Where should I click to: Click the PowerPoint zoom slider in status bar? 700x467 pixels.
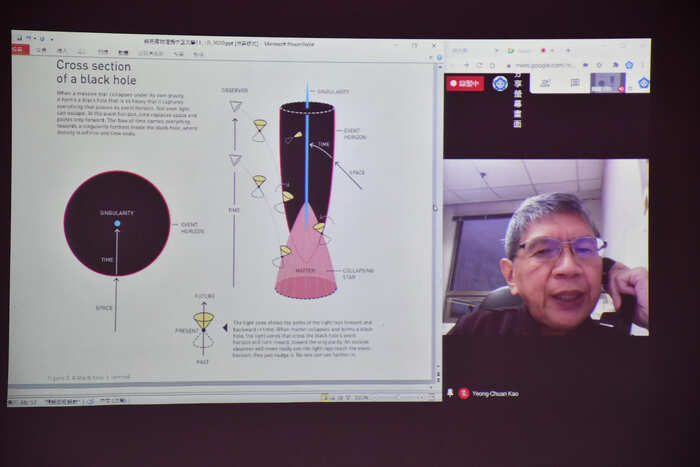pyautogui.click(x=397, y=396)
